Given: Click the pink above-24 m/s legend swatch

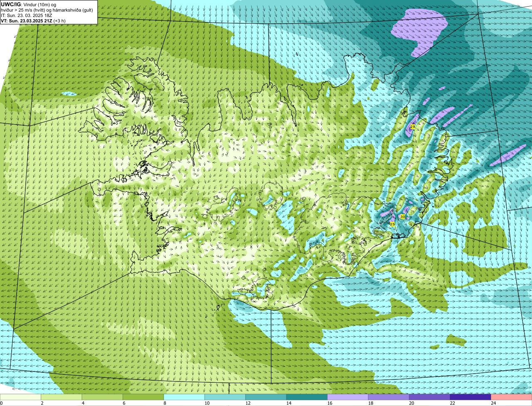Looking at the screenshot, I should (512, 397).
